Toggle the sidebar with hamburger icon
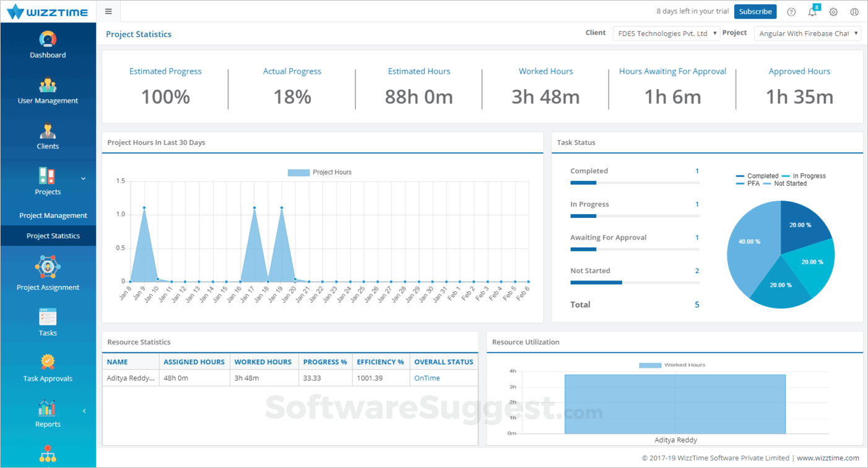The width and height of the screenshot is (868, 468). (x=108, y=11)
